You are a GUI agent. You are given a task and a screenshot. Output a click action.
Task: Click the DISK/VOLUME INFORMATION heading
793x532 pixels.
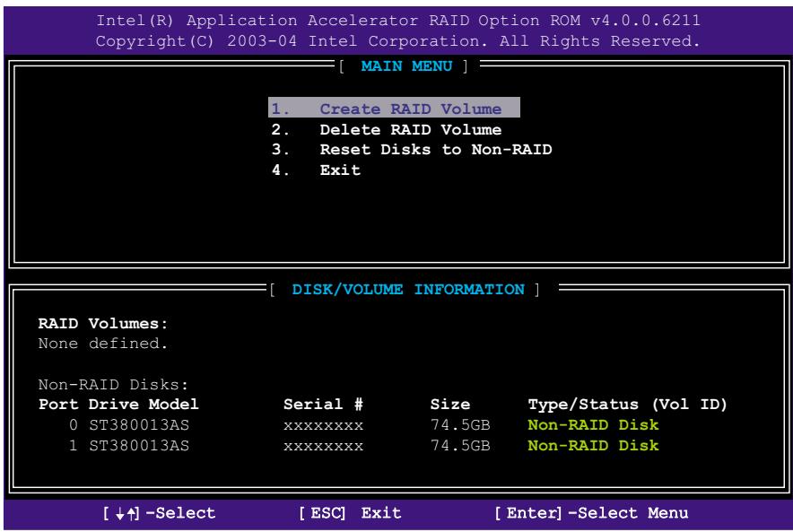click(x=407, y=289)
